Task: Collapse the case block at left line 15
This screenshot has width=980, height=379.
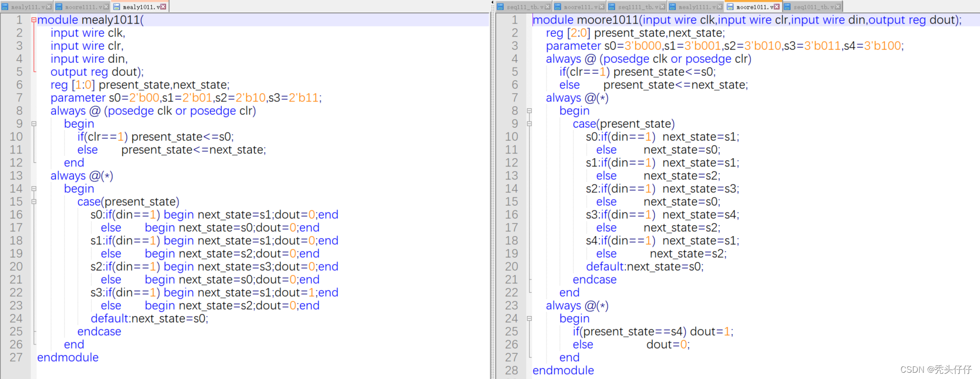Action: point(34,202)
